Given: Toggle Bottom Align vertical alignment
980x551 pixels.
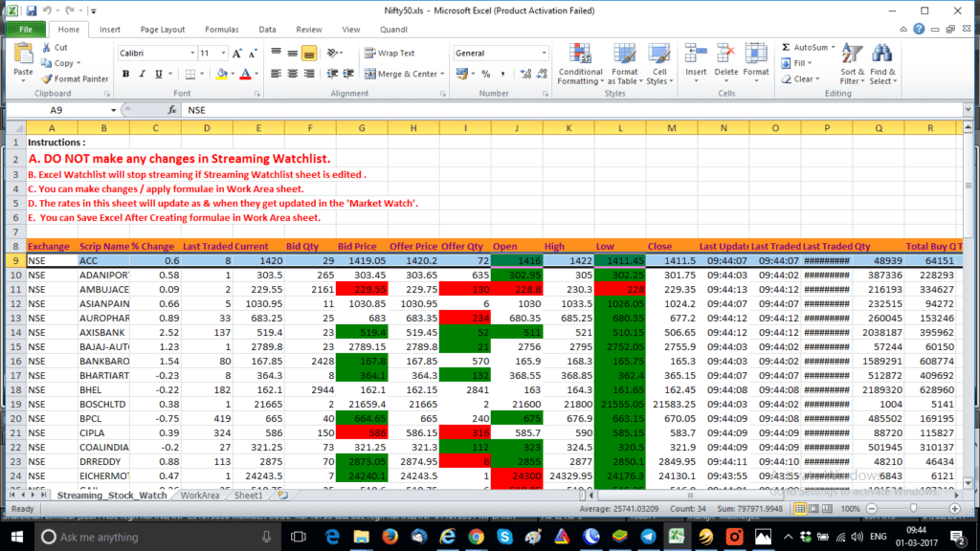Looking at the screenshot, I should point(309,54).
